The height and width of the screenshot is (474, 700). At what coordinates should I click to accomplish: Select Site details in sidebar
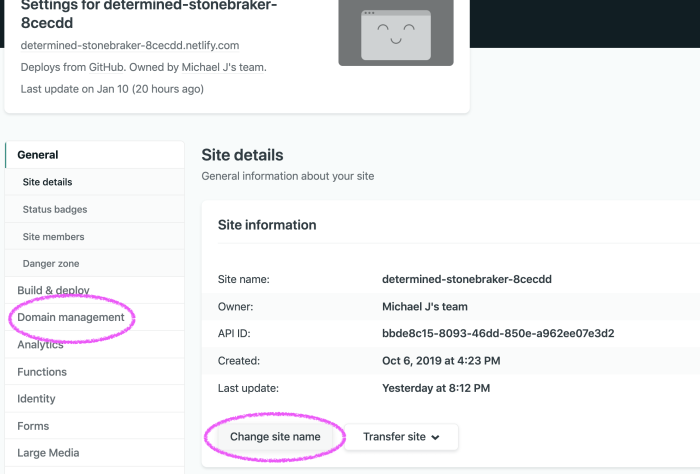[x=94, y=182]
